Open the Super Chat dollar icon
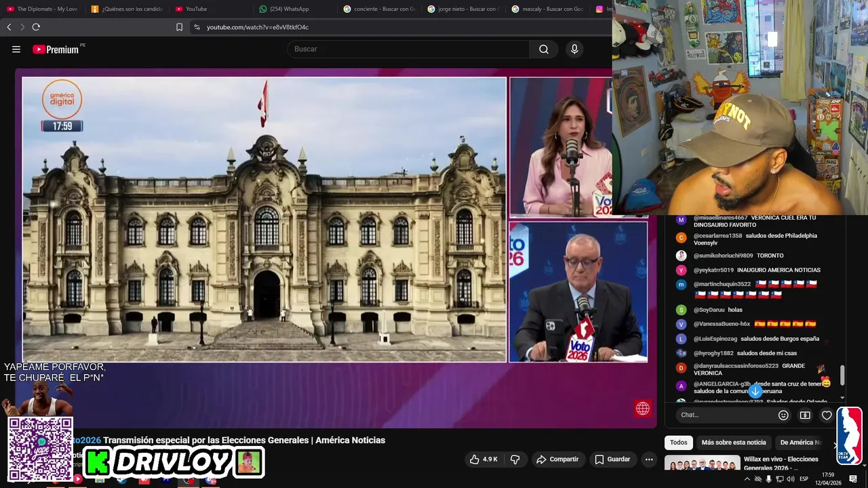 click(x=805, y=415)
